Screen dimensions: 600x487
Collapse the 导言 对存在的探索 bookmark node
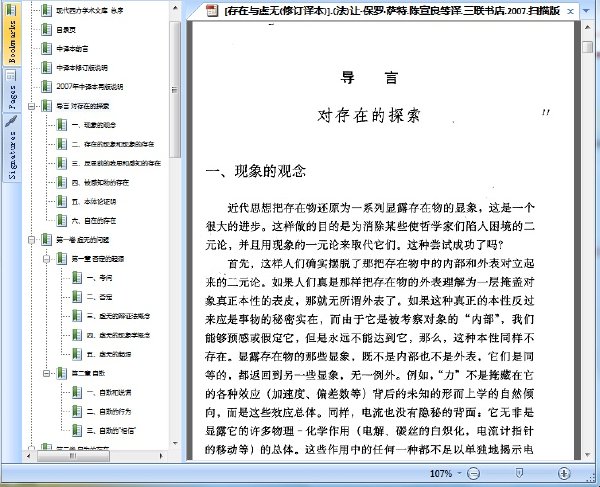click(x=32, y=106)
